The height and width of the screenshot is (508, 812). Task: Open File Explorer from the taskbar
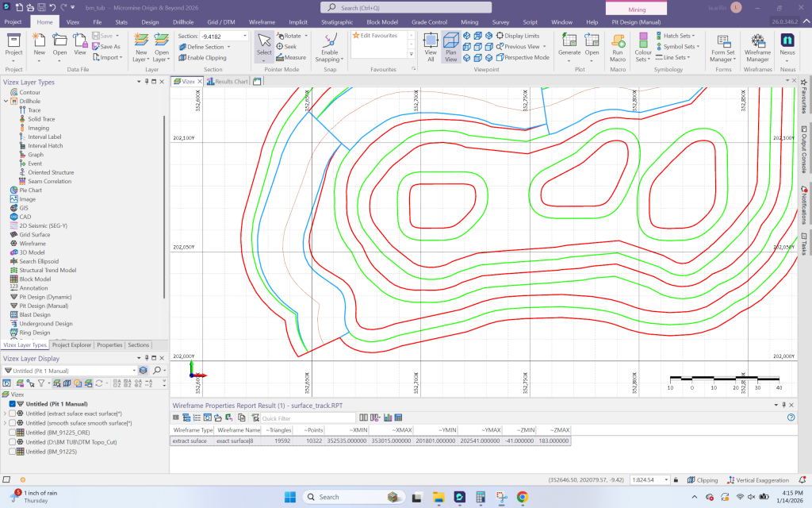pyautogui.click(x=439, y=497)
